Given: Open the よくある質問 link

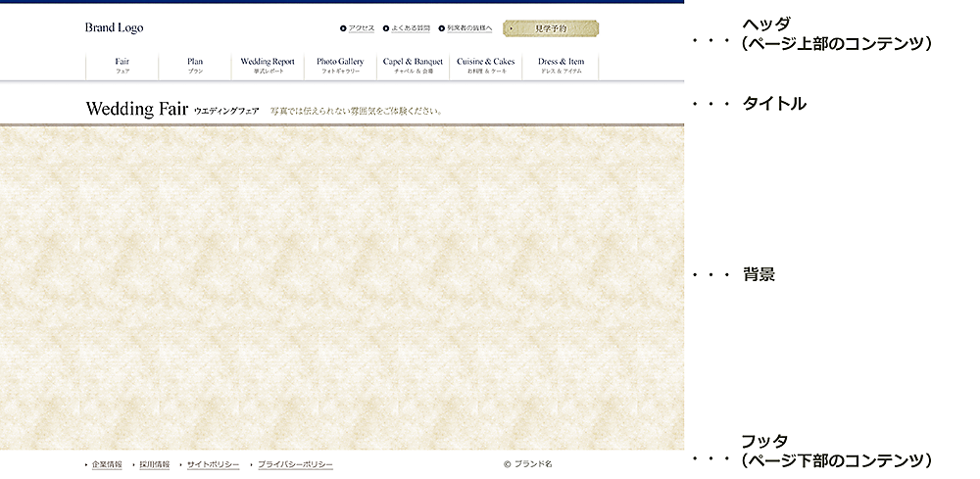Looking at the screenshot, I should pos(411,28).
